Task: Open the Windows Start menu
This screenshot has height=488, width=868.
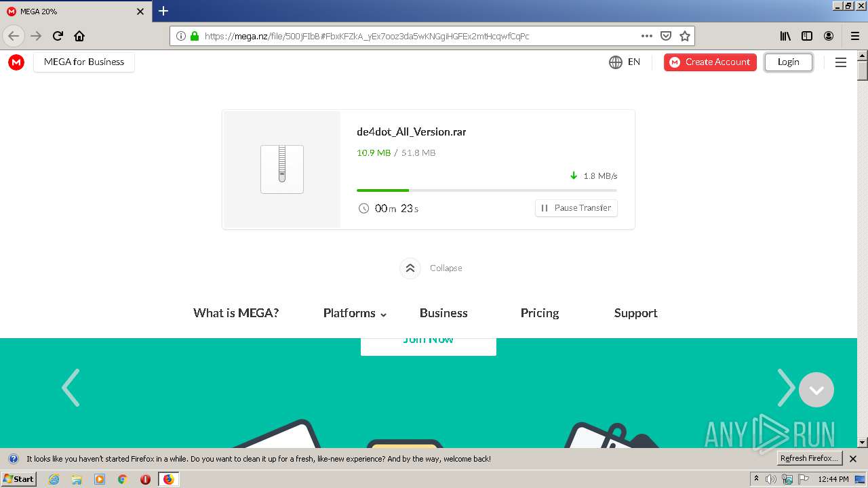Action: [18, 479]
